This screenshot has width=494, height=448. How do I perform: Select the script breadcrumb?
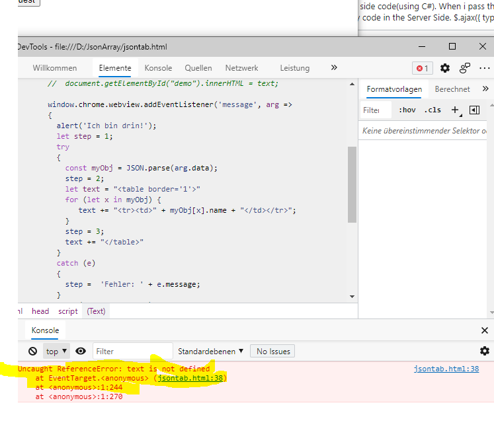click(x=68, y=311)
